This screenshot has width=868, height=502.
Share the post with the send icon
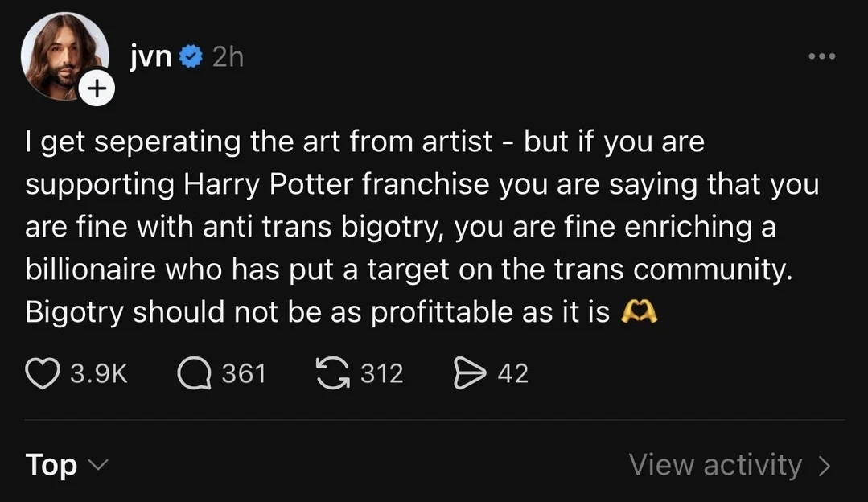coord(469,373)
